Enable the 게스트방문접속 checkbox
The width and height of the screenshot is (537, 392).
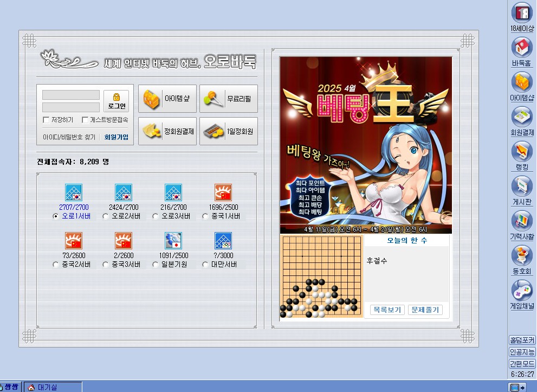pos(85,120)
